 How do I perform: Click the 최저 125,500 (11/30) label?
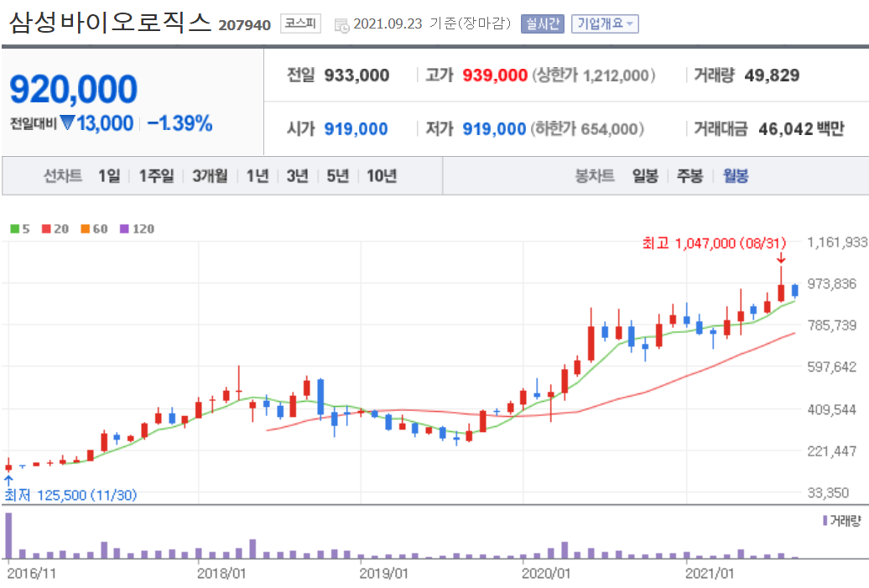point(71,495)
